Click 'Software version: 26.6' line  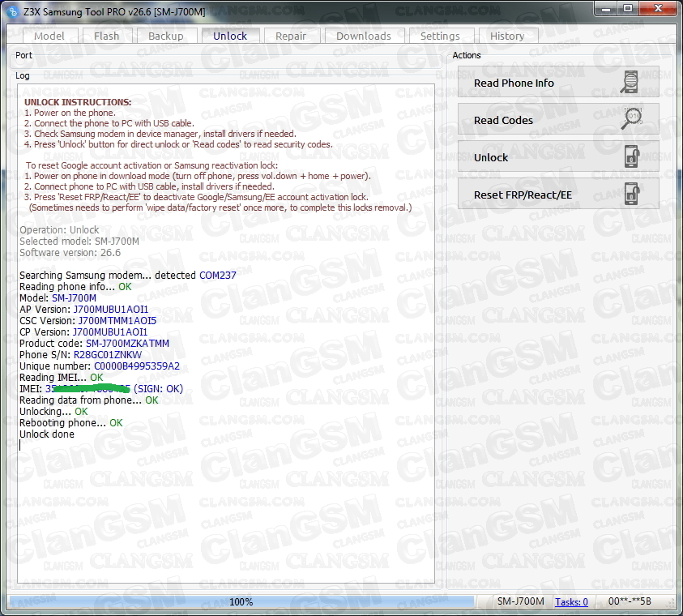tap(70, 253)
